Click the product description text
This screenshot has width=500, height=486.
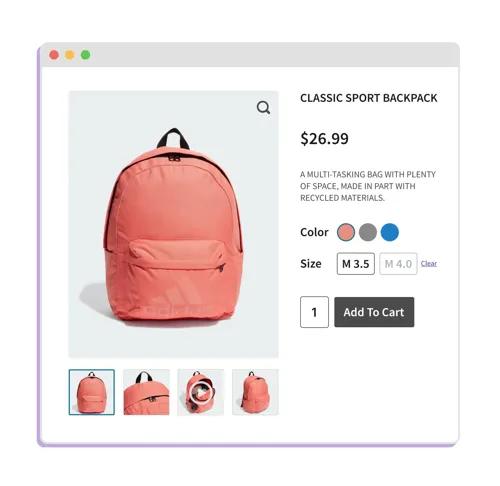click(368, 186)
